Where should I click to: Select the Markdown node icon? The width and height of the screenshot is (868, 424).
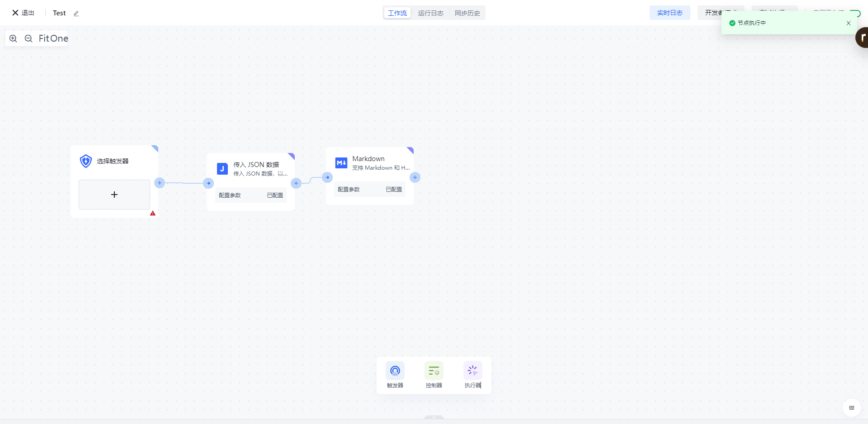coord(341,163)
